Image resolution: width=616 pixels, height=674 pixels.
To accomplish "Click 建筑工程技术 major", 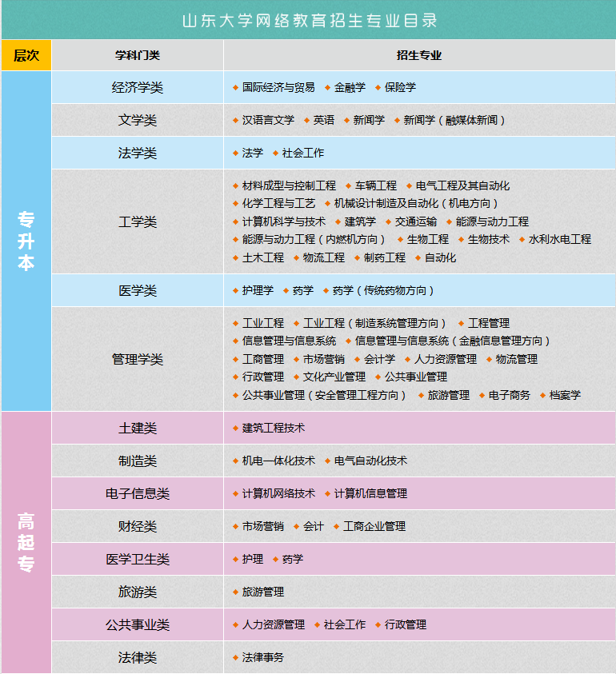I will [x=273, y=428].
